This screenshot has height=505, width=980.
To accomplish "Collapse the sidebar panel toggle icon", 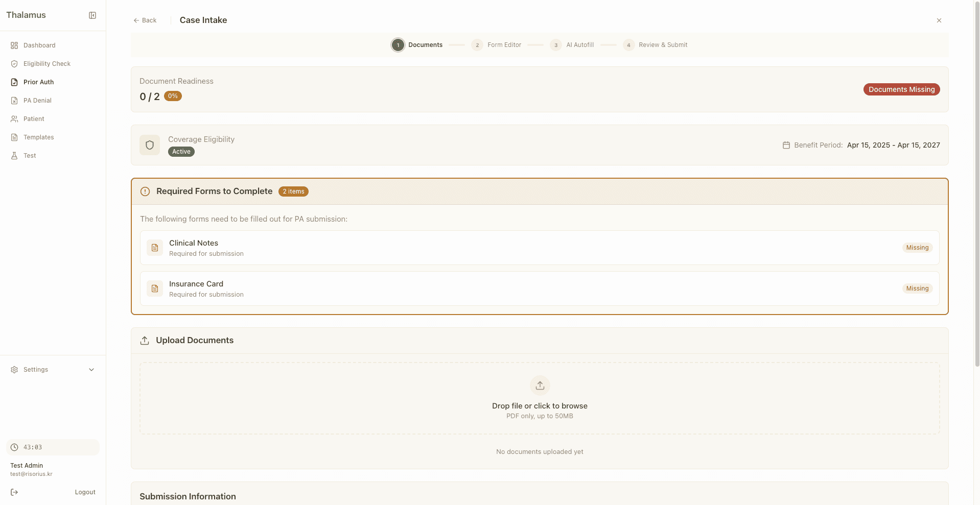I will tap(92, 15).
